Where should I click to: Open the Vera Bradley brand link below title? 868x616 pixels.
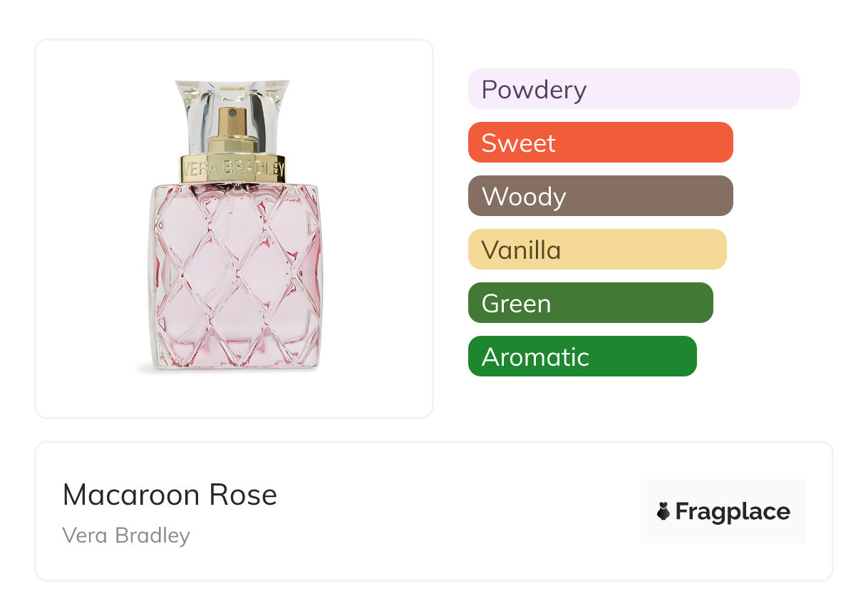126,535
